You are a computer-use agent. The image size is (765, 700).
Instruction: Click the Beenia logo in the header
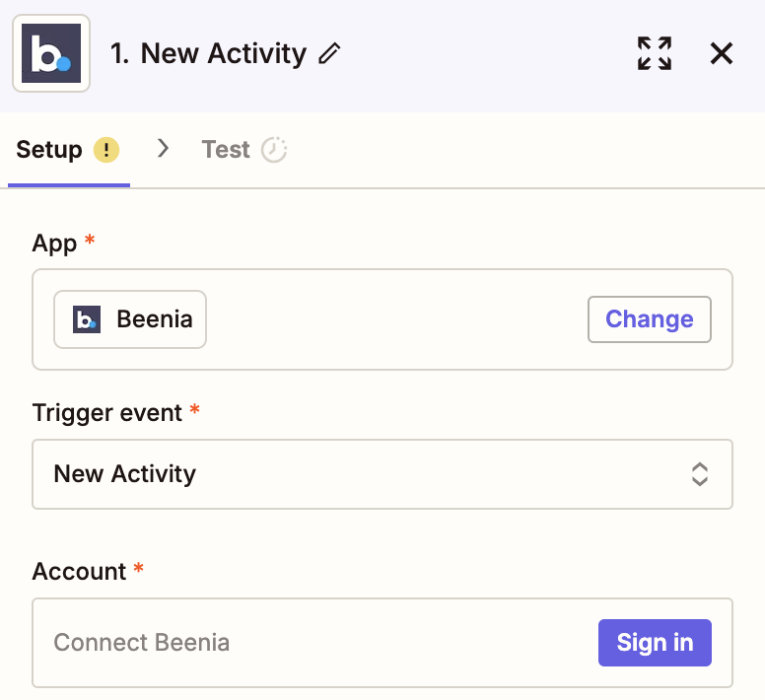click(x=51, y=53)
